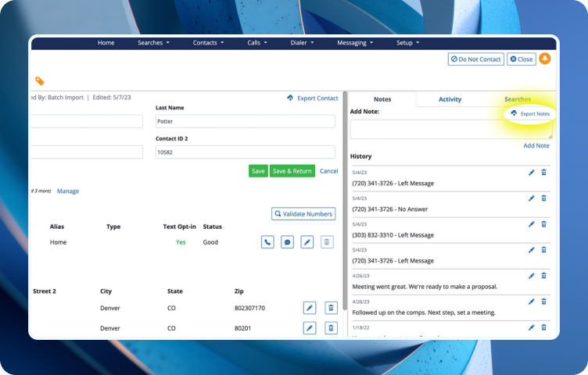Delete the 802307170 address with trash icon
588x375 pixels.
(331, 308)
